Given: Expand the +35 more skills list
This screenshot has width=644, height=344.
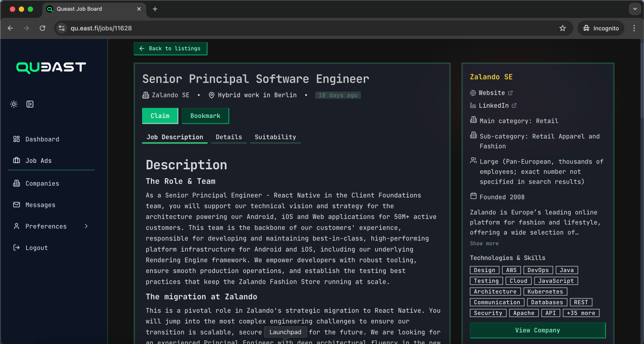Looking at the screenshot, I should pyautogui.click(x=581, y=313).
